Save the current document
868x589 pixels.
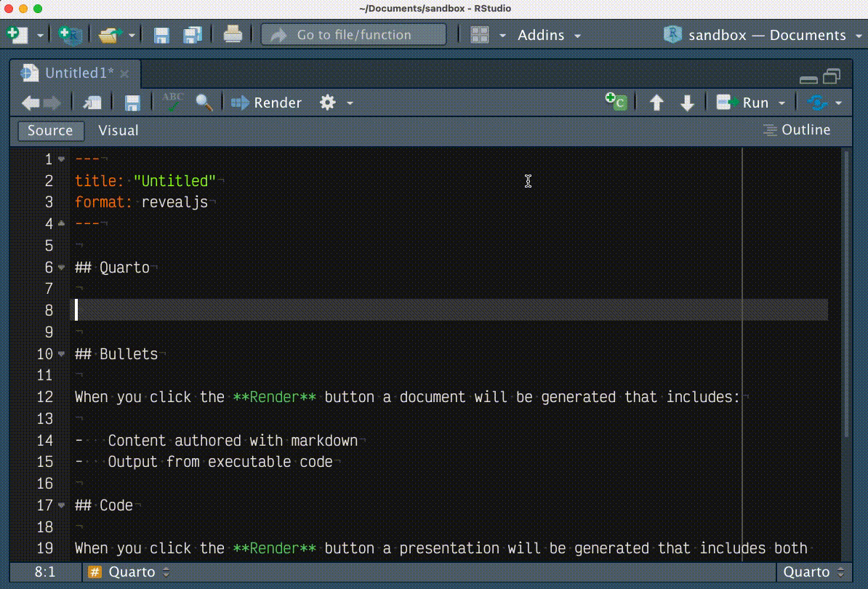132,103
